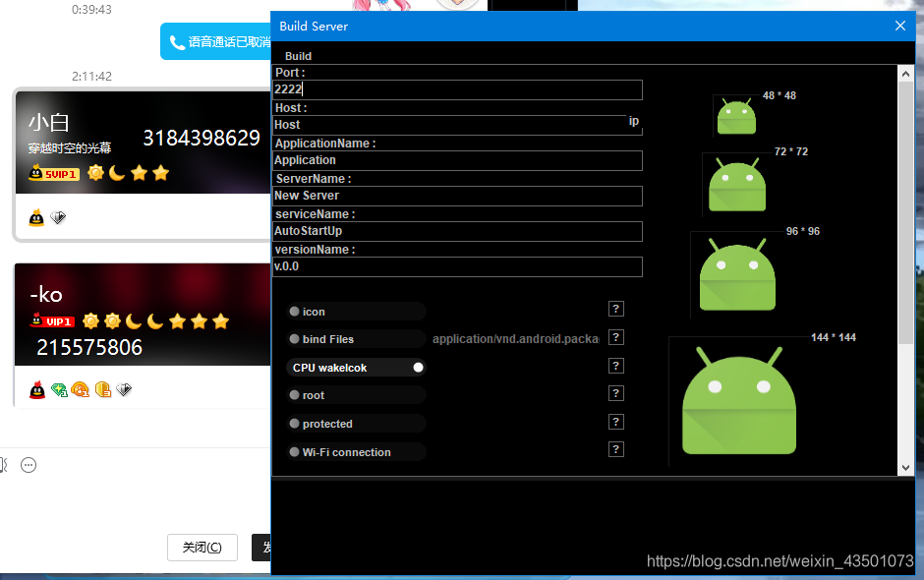Edit the serviceName field
The height and width of the screenshot is (580, 924).
point(457,231)
